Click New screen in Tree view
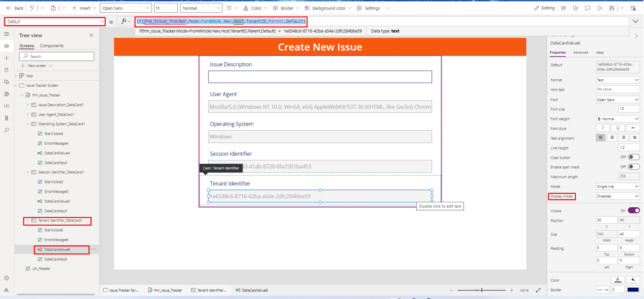Image resolution: width=644 pixels, height=299 pixels. pyautogui.click(x=36, y=66)
